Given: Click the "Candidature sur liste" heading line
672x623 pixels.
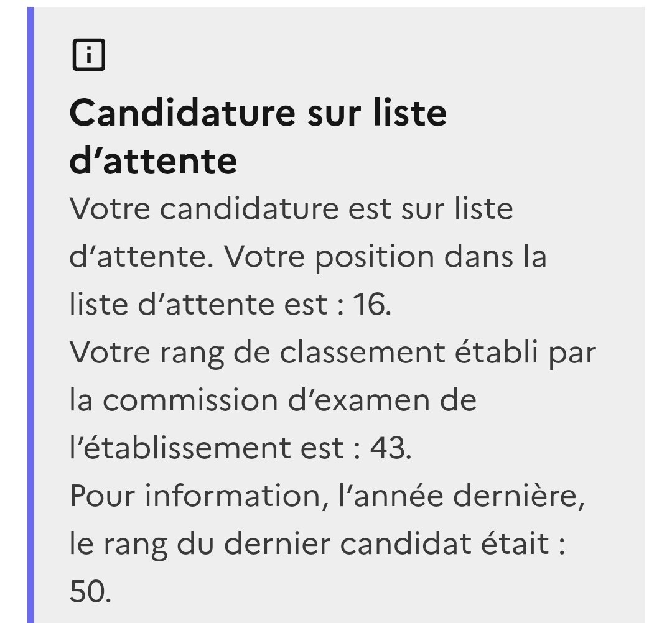Looking at the screenshot, I should tap(258, 113).
